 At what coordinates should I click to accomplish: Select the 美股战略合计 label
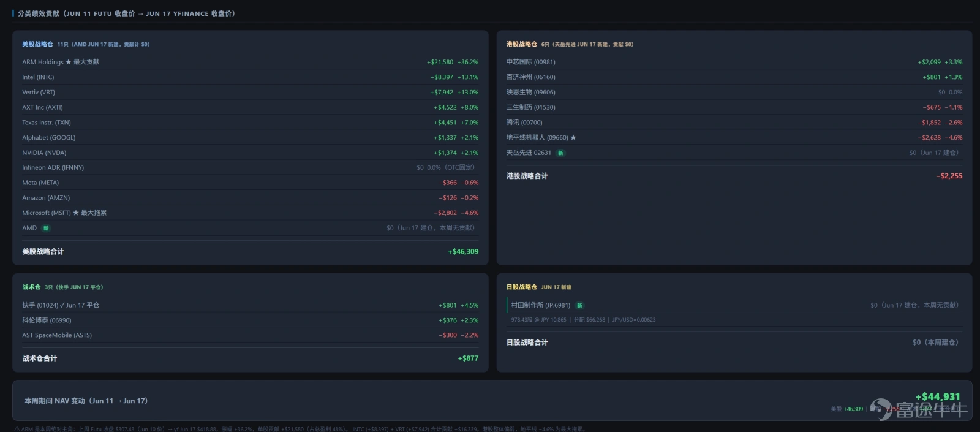43,252
